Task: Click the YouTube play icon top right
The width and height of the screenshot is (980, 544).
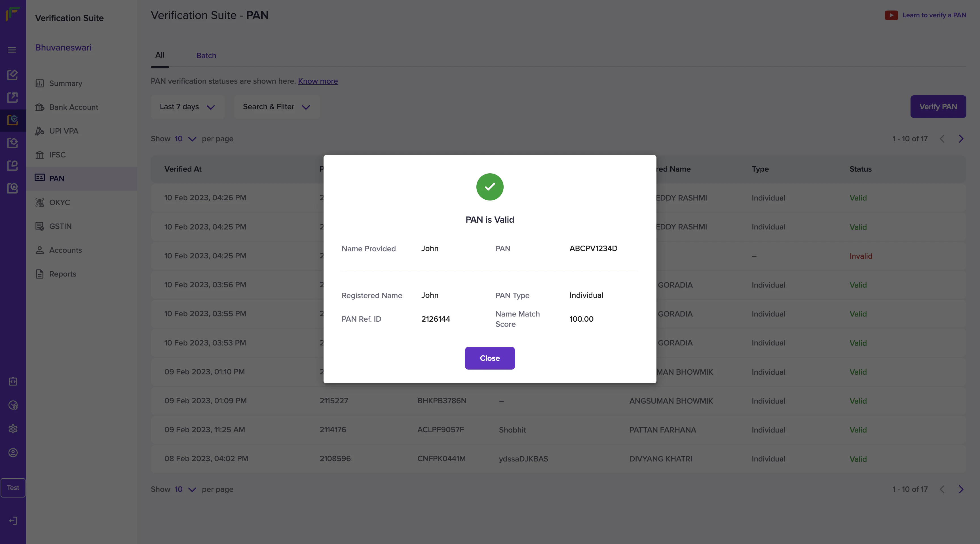Action: 891,15
